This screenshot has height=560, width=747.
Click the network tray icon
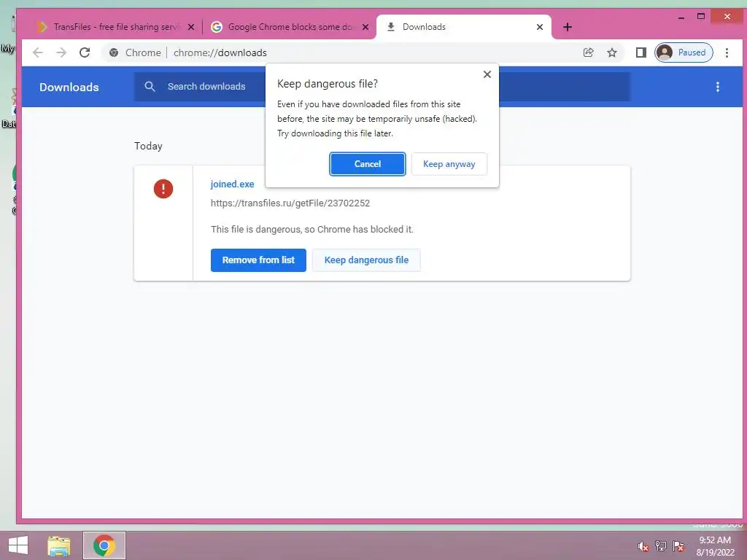pos(660,546)
